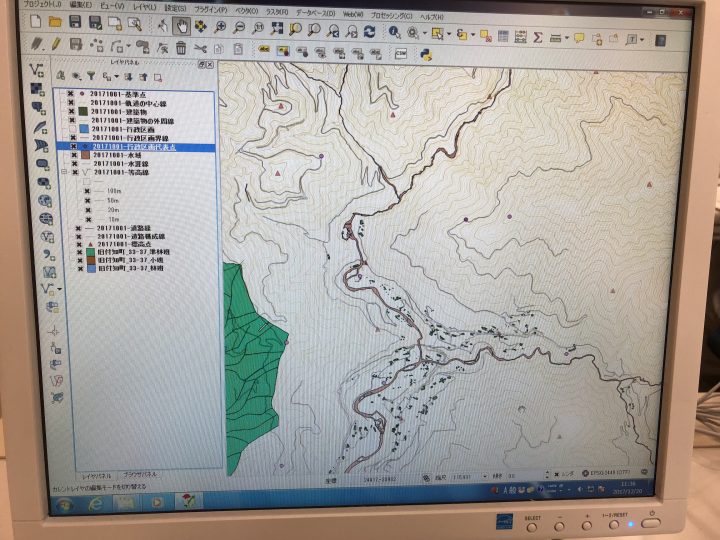This screenshot has height=540, width=720.
Task: Deselect all features icon with red cross
Action: tap(485, 36)
